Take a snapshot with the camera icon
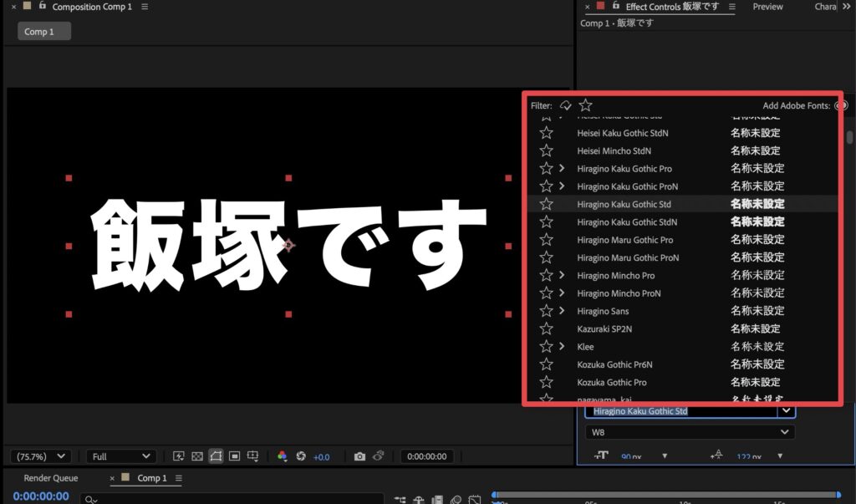Image resolution: width=856 pixels, height=504 pixels. click(x=359, y=456)
